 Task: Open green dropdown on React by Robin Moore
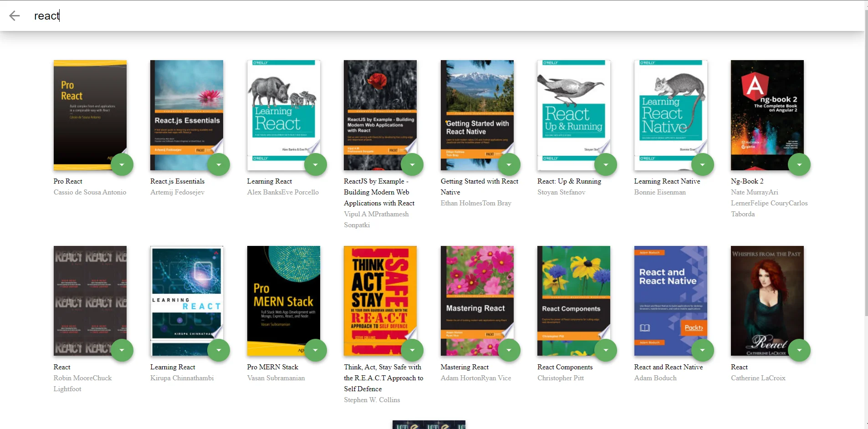[x=122, y=350]
